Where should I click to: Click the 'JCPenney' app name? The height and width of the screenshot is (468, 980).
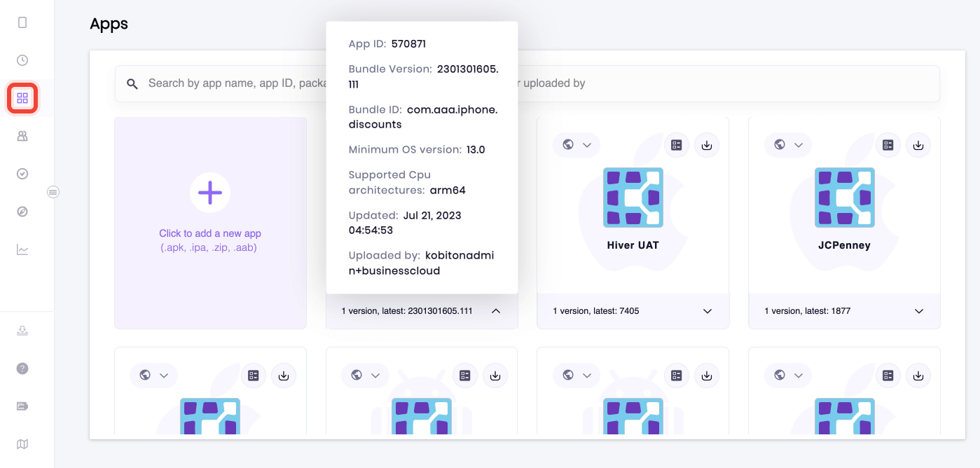point(845,246)
